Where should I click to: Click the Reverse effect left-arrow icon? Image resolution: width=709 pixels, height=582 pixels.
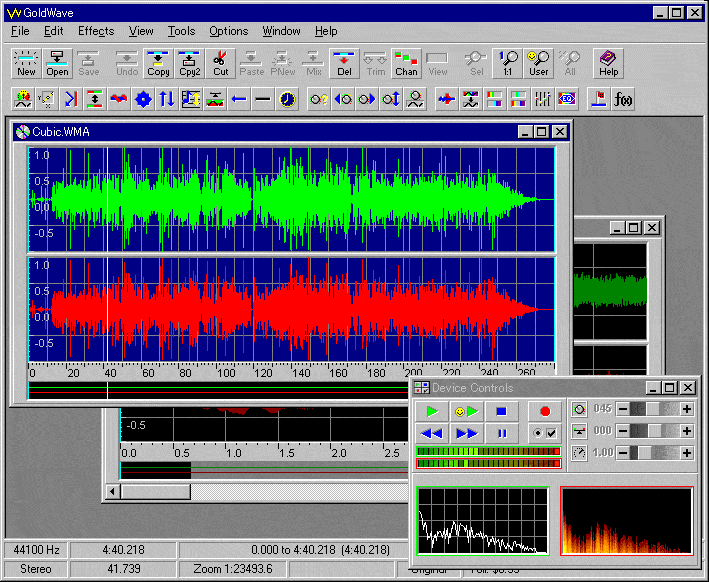tap(239, 99)
